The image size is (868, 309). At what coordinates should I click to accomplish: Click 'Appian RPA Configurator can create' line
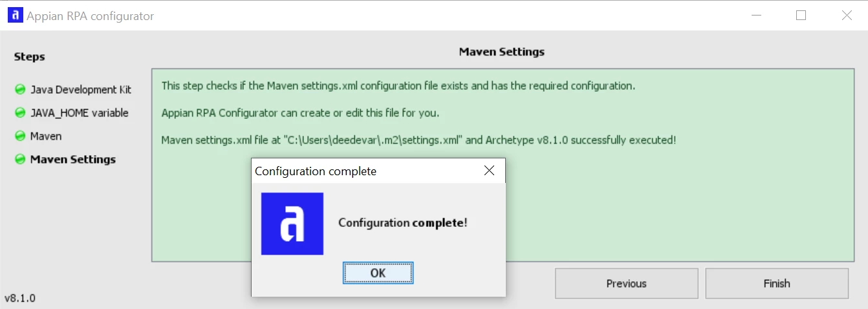[300, 113]
